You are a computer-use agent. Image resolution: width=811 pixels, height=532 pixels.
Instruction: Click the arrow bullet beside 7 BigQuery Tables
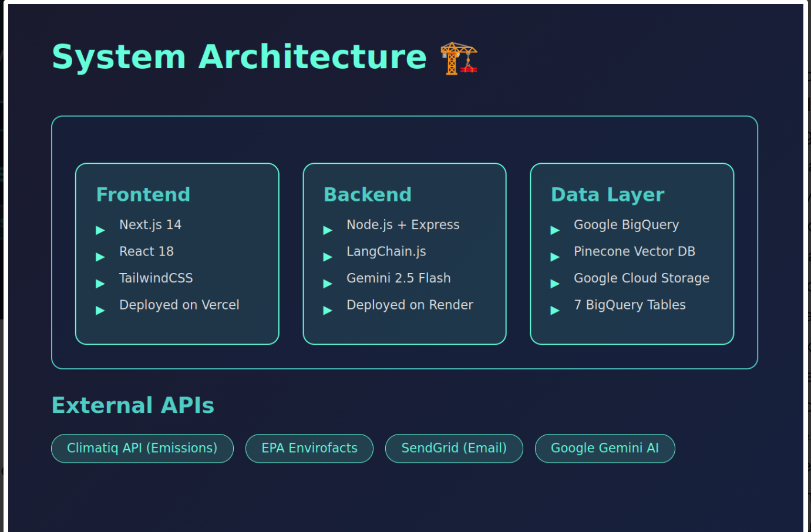555,311
